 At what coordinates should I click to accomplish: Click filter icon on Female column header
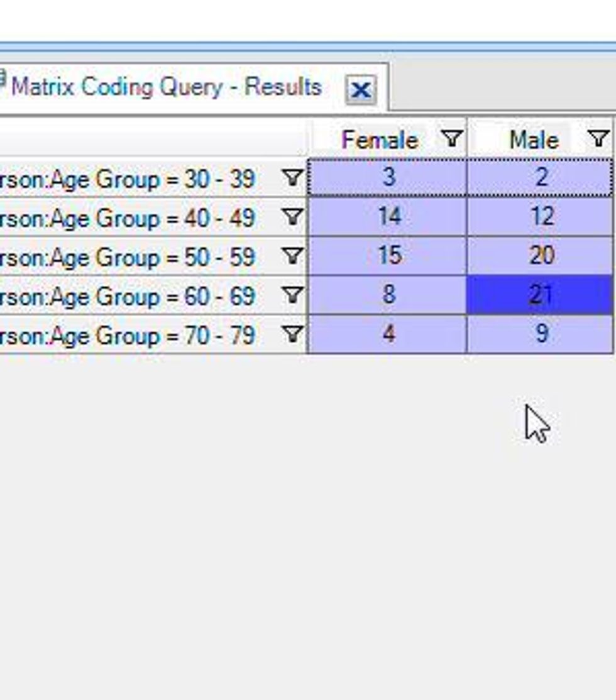pyautogui.click(x=452, y=139)
